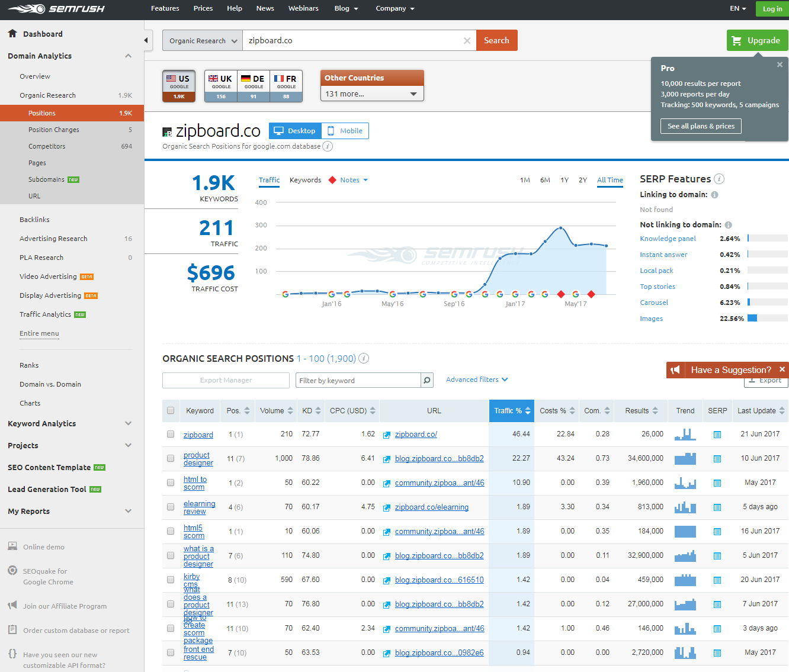Click database info icon beside subtitle

(328, 146)
